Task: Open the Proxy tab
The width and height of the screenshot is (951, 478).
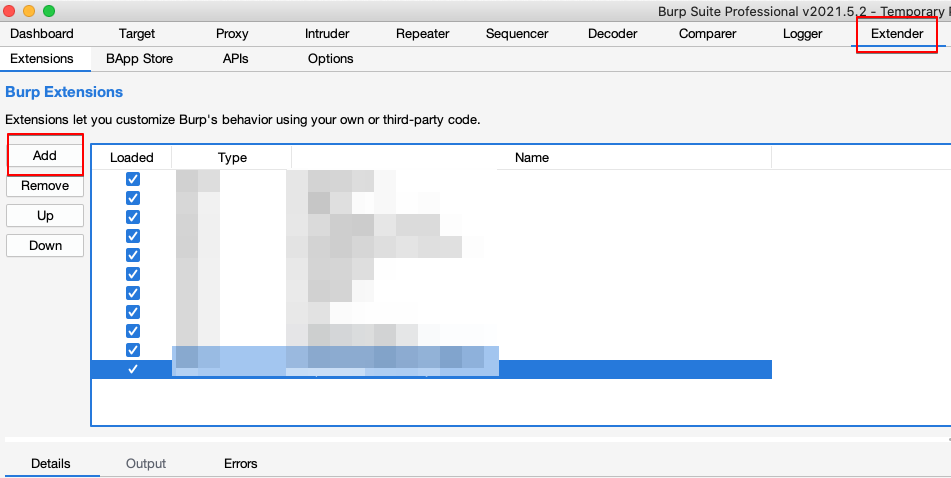Action: coord(232,33)
